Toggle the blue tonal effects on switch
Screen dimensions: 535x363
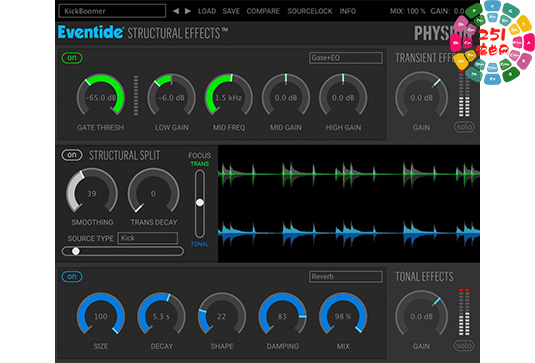tap(72, 276)
